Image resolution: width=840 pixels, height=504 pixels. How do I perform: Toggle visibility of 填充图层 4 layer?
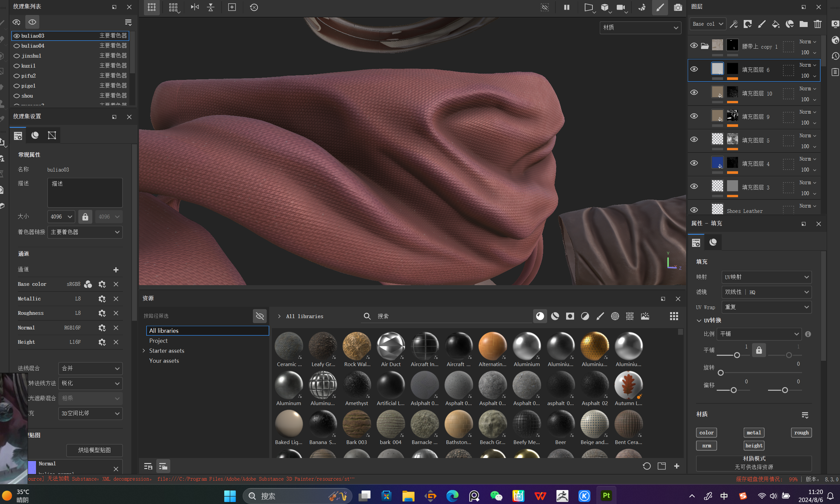click(694, 163)
